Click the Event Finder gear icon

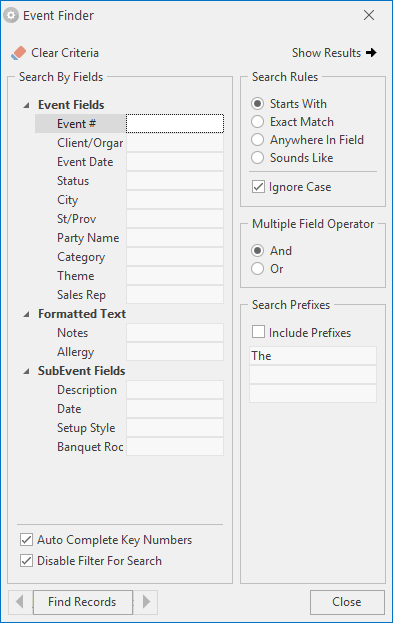click(x=11, y=15)
